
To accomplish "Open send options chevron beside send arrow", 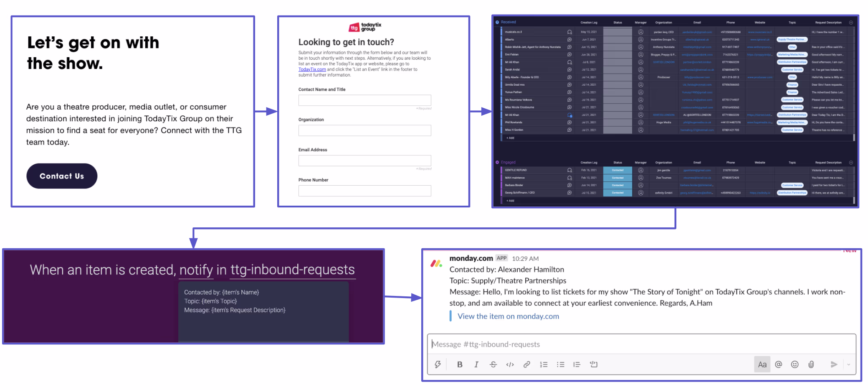I will coord(848,365).
